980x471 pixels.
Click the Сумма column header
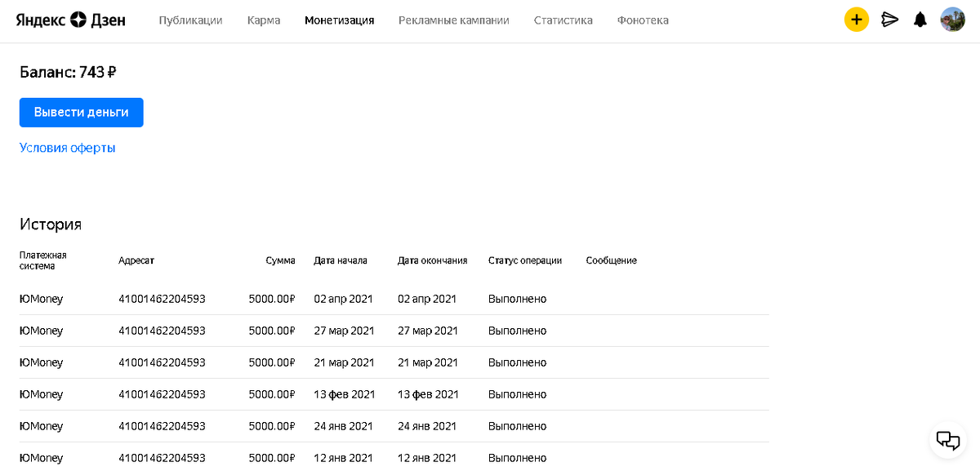pyautogui.click(x=280, y=260)
